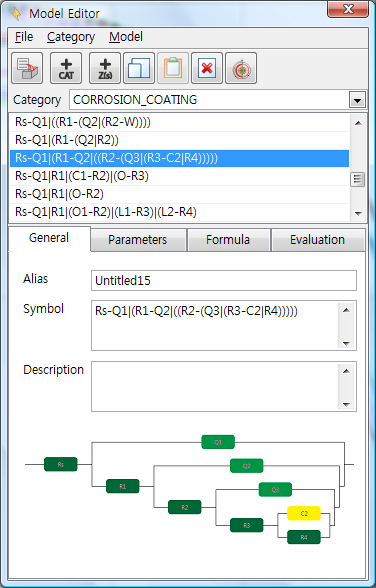Image resolution: width=376 pixels, height=588 pixels.
Task: Add a new Z(s) model
Action: point(105,68)
